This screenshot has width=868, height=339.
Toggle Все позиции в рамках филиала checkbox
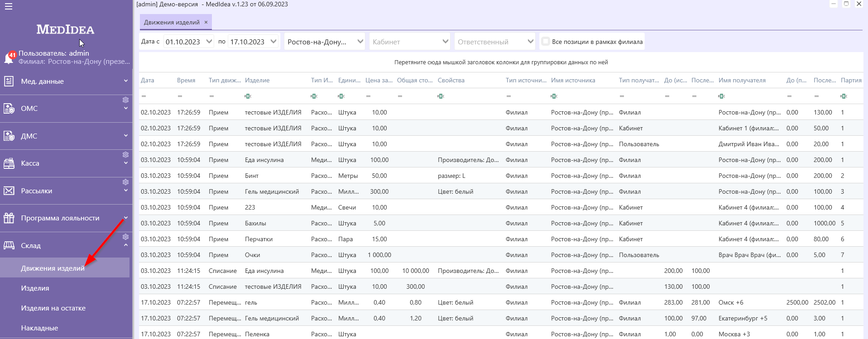tap(546, 41)
